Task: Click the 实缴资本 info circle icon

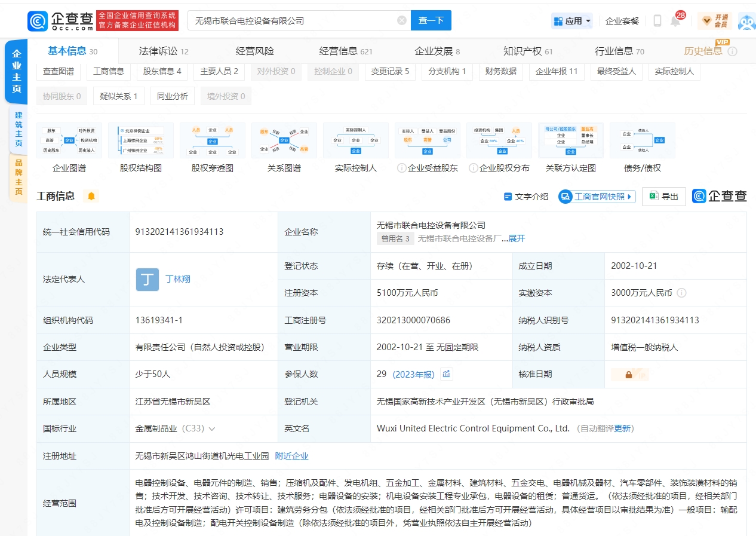Action: tap(681, 293)
